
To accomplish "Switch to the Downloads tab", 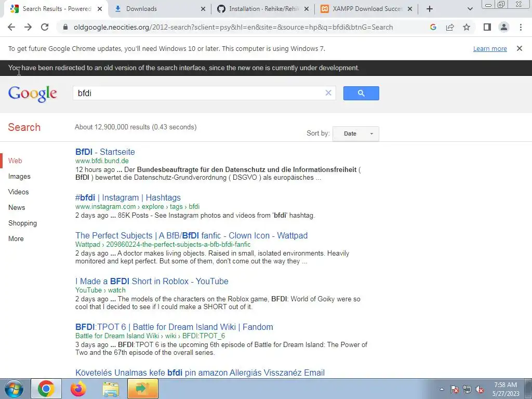I will (159, 9).
